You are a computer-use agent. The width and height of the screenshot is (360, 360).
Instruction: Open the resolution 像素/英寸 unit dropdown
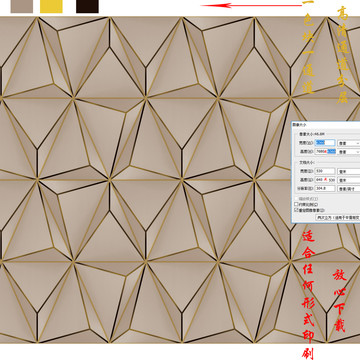(x=349, y=189)
